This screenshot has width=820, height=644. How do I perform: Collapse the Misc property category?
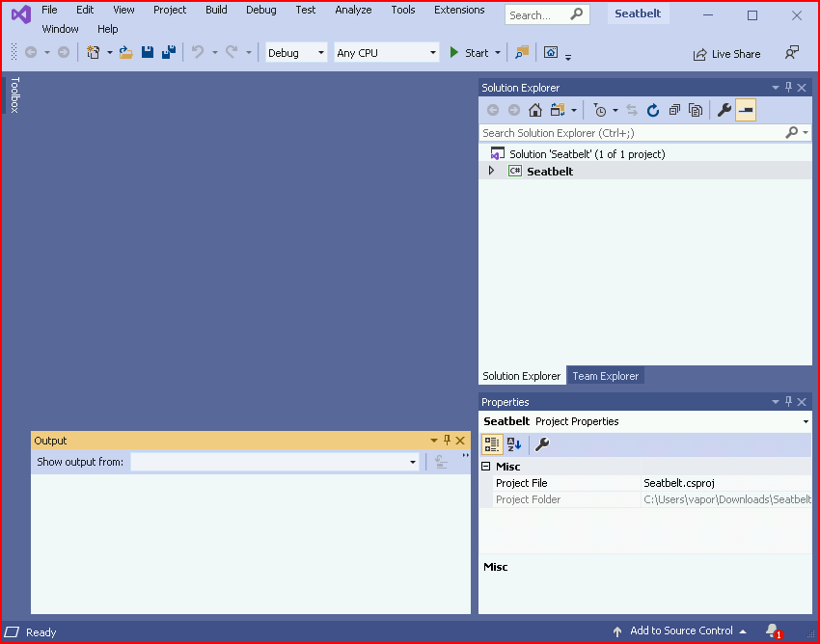coord(486,467)
